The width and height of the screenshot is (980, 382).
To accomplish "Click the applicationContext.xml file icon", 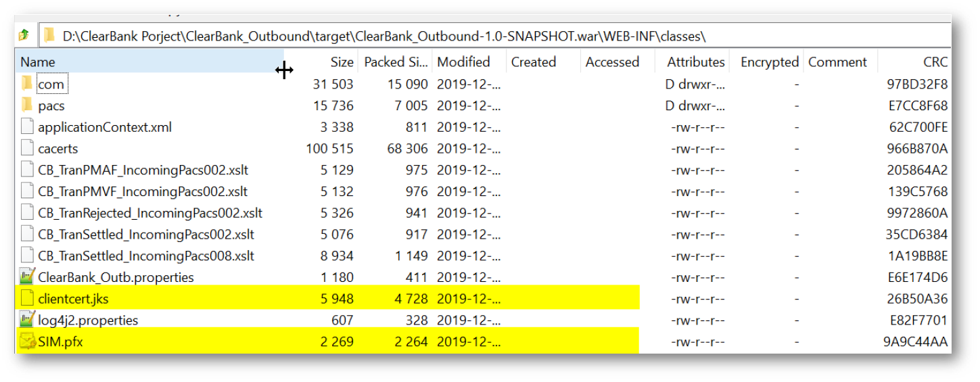I will [x=27, y=127].
